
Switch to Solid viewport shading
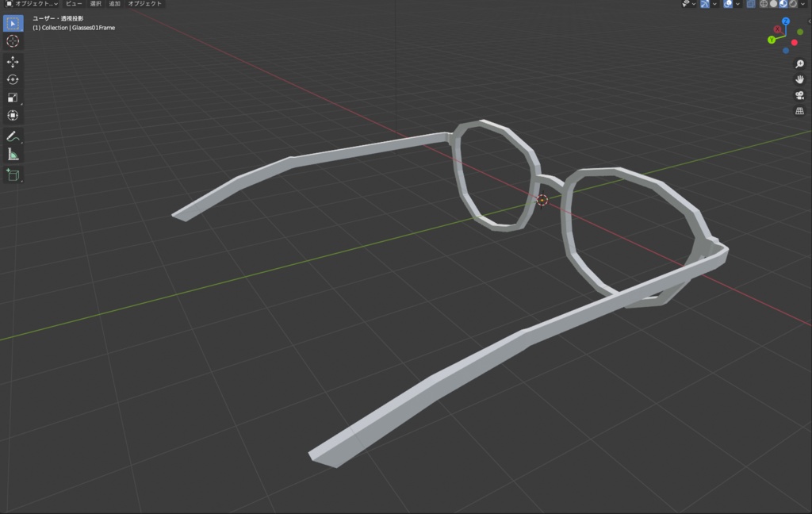774,4
